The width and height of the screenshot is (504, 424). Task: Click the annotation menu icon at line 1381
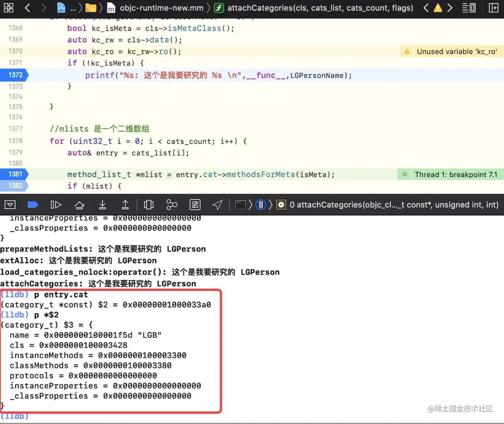pos(405,174)
